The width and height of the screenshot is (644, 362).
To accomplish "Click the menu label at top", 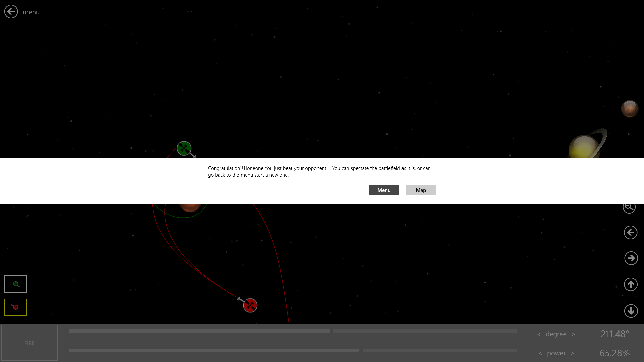I will 31,12.
